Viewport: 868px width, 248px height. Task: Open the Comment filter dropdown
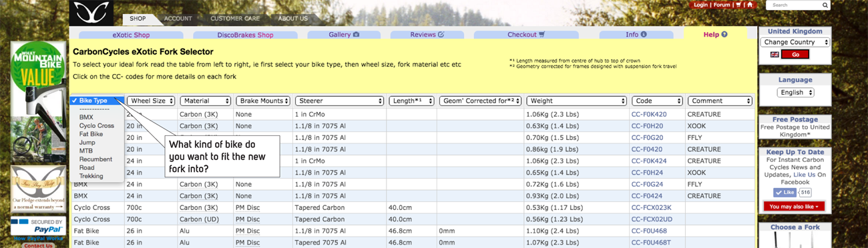(720, 101)
